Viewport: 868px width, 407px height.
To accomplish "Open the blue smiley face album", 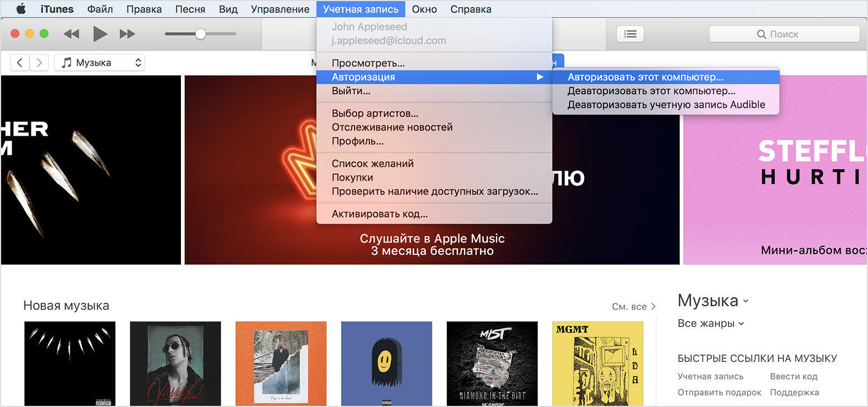I will (387, 364).
